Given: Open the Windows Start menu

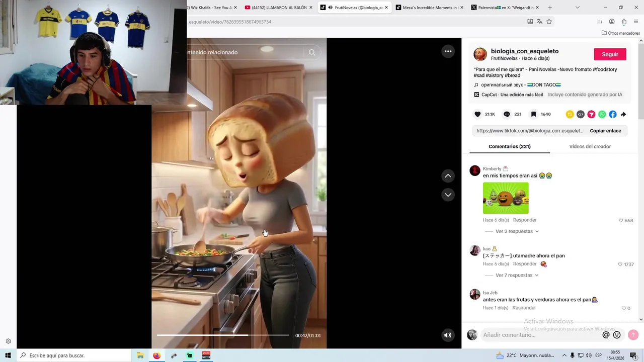Looking at the screenshot, I should (8, 355).
